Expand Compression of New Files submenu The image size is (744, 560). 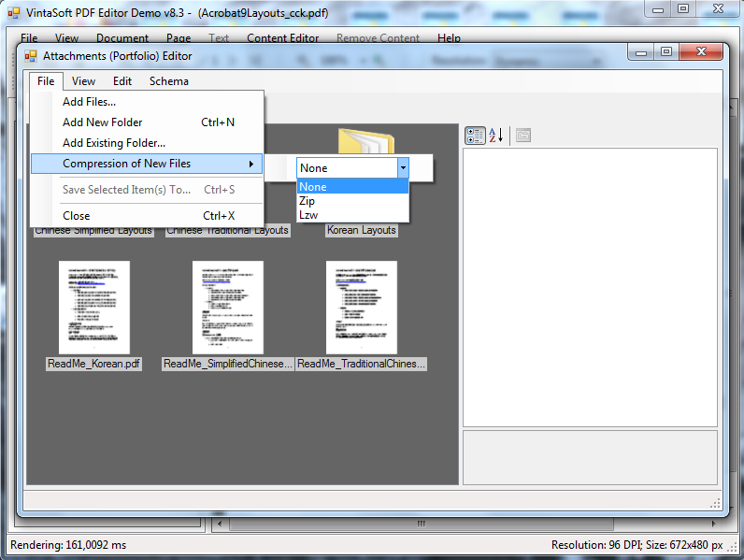click(147, 164)
